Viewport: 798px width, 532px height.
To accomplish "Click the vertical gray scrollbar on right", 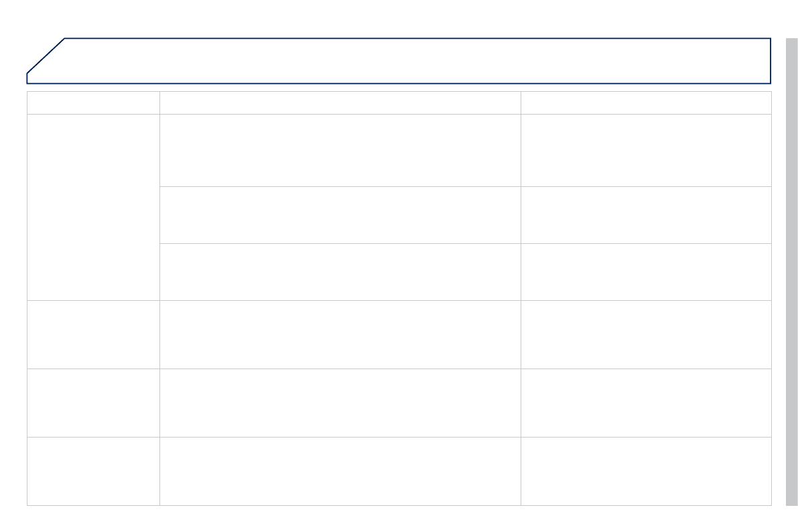I will (x=791, y=271).
